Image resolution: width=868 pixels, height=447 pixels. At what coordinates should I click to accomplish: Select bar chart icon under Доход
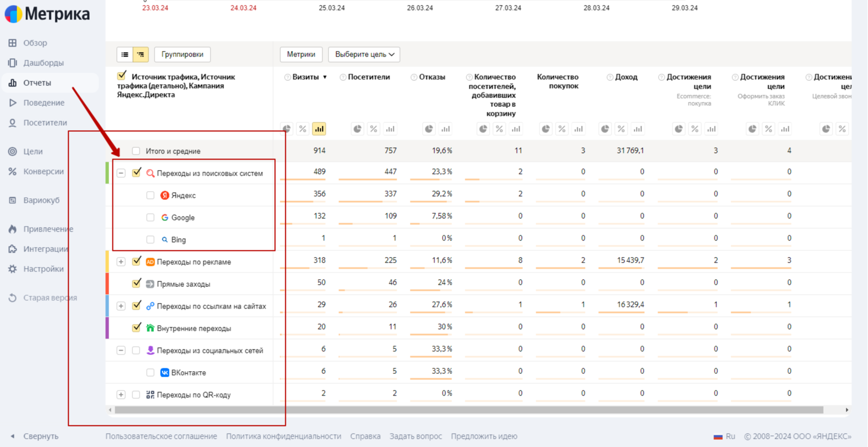[x=638, y=129]
